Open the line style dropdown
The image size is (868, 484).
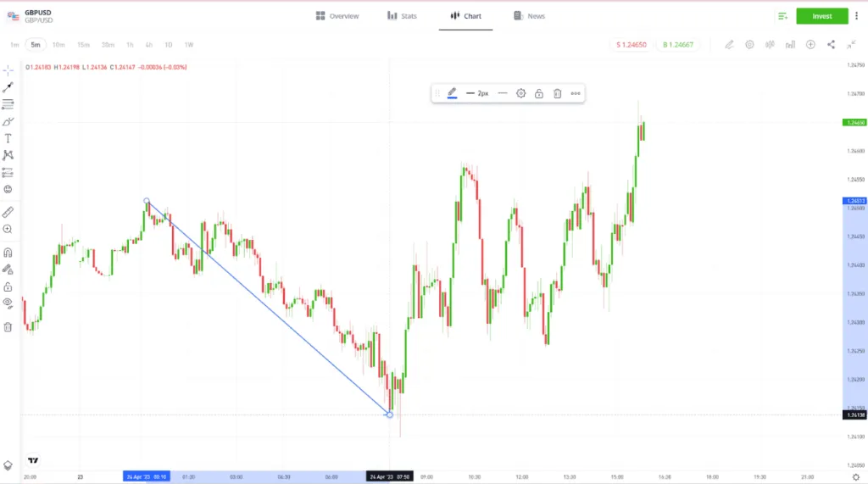[503, 93]
